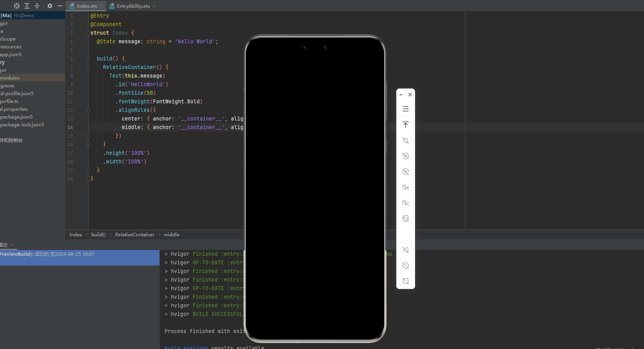Click the emulator home circle icon
This screenshot has height=349, width=644.
406,266
